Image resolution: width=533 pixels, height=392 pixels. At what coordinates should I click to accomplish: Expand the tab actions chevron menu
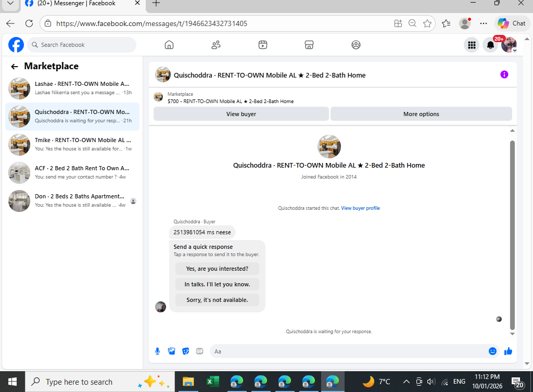point(10,4)
